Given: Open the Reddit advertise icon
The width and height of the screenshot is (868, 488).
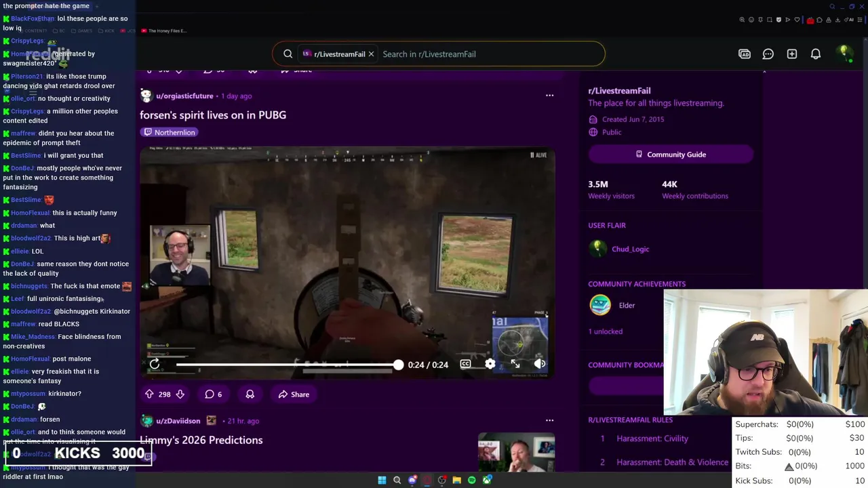Looking at the screenshot, I should pos(745,54).
